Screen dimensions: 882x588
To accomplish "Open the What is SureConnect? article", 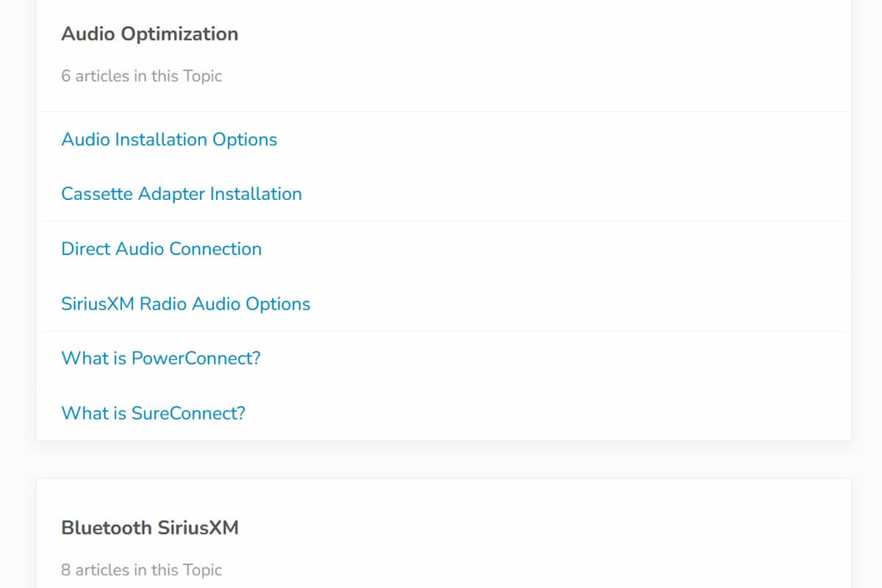I will point(153,413).
